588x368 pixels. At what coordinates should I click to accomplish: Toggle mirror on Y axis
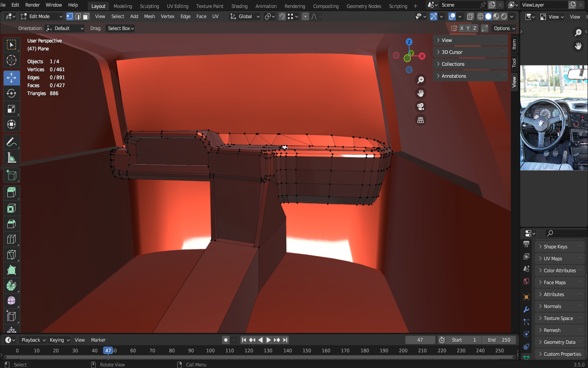tap(468, 28)
